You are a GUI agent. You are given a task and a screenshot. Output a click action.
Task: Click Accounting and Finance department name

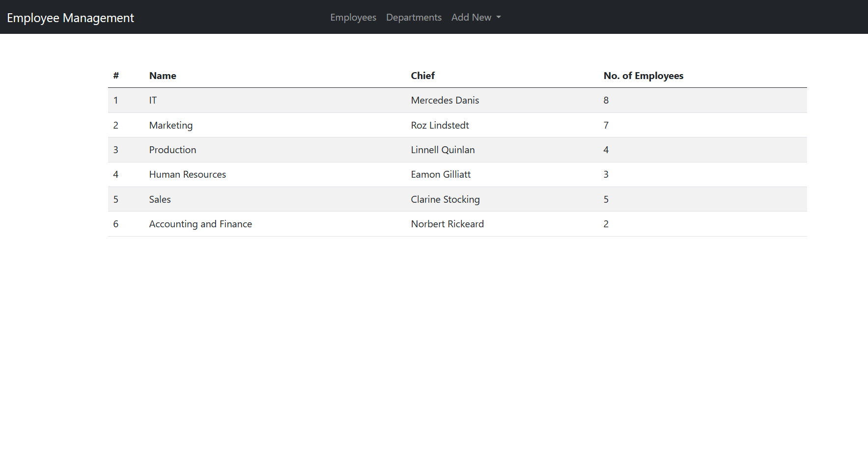pos(200,224)
